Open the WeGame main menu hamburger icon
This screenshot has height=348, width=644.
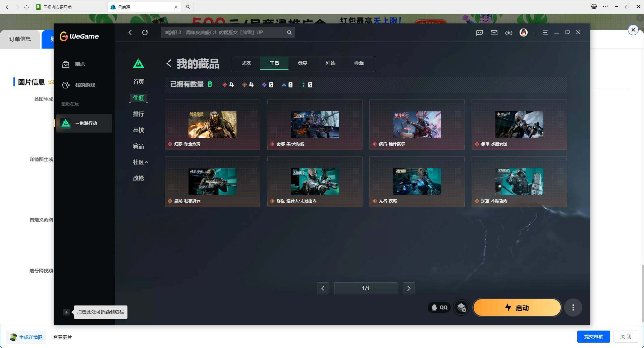click(x=546, y=32)
